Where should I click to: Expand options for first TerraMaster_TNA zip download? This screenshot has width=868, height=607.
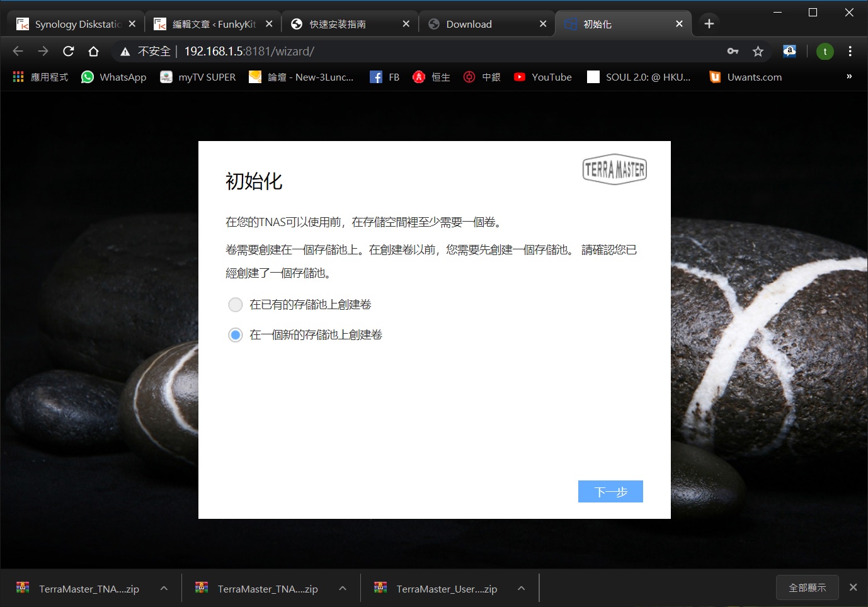tap(164, 589)
